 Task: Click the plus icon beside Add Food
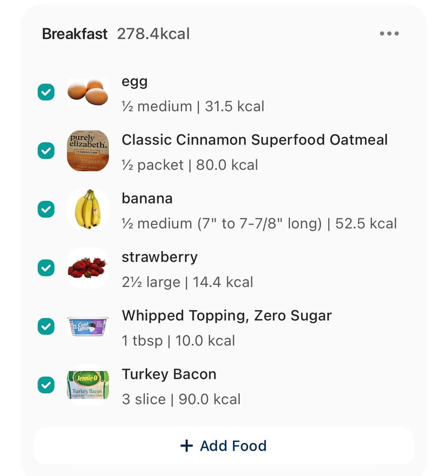[187, 446]
